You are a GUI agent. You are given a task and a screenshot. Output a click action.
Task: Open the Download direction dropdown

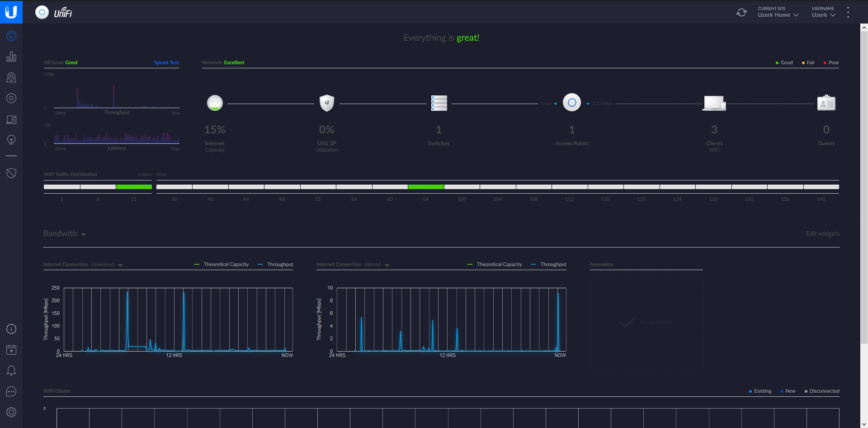pos(107,264)
